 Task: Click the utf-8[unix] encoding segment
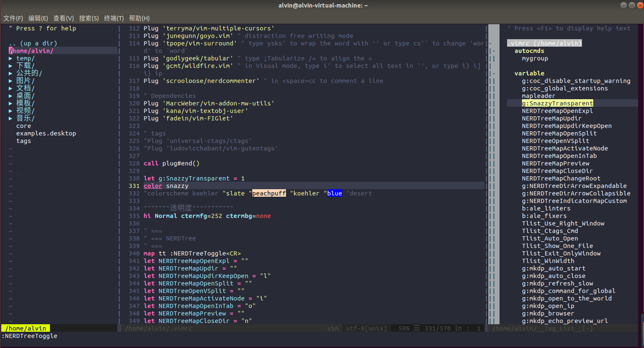(x=366, y=328)
